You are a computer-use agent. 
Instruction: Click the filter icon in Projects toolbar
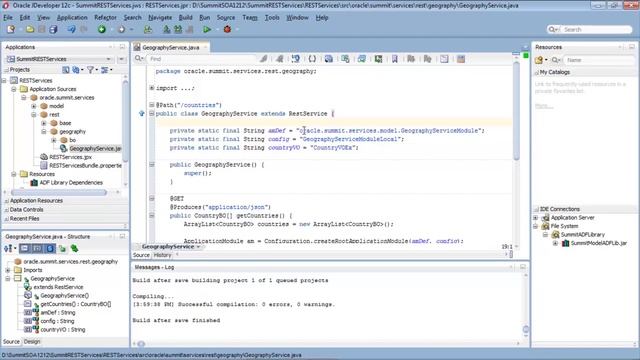coord(90,70)
